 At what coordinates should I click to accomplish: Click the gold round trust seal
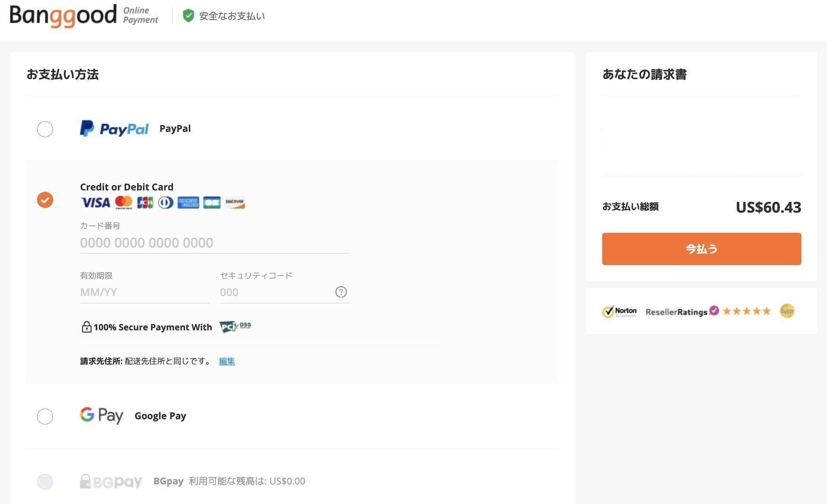tap(787, 311)
